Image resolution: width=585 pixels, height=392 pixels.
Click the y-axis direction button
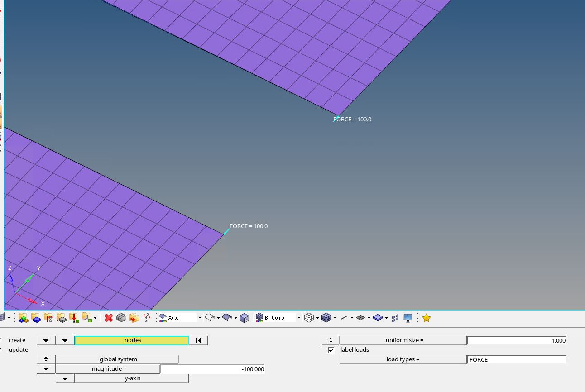[132, 378]
